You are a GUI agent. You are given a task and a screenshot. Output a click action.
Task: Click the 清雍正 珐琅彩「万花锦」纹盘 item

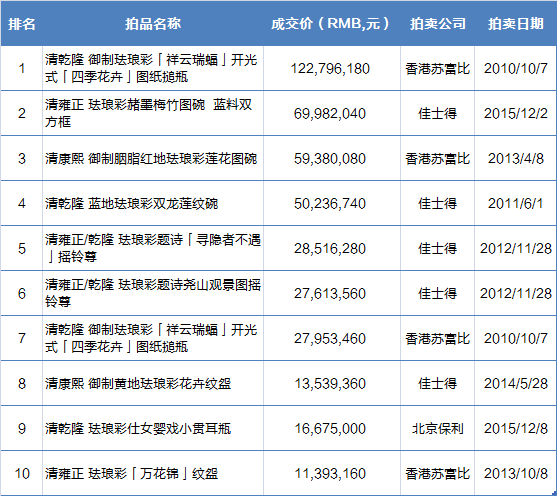point(131,474)
